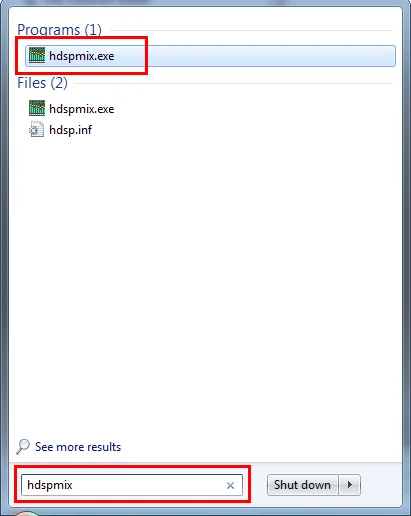Open hdsp.inf from the Files results

[70, 130]
